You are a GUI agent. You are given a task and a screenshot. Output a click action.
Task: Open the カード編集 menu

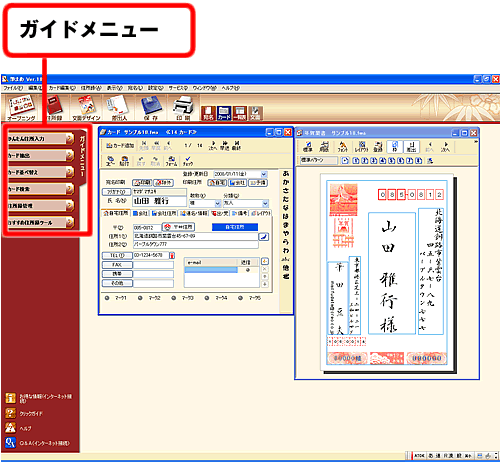tap(62, 88)
